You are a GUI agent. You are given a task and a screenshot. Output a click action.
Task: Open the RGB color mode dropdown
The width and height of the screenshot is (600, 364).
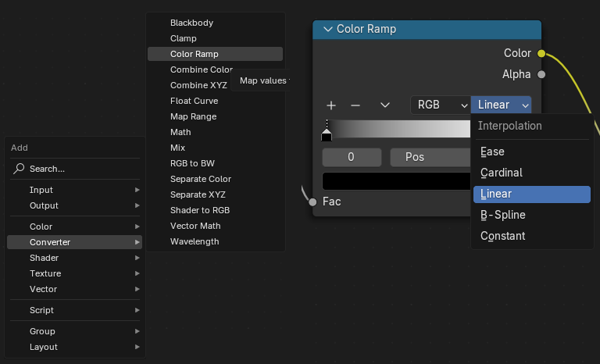coord(440,105)
